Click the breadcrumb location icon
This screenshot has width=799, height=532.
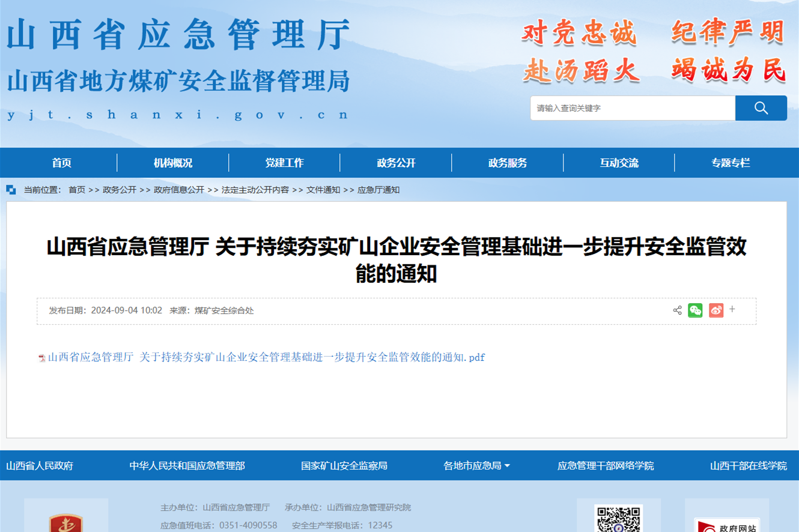pos(11,190)
